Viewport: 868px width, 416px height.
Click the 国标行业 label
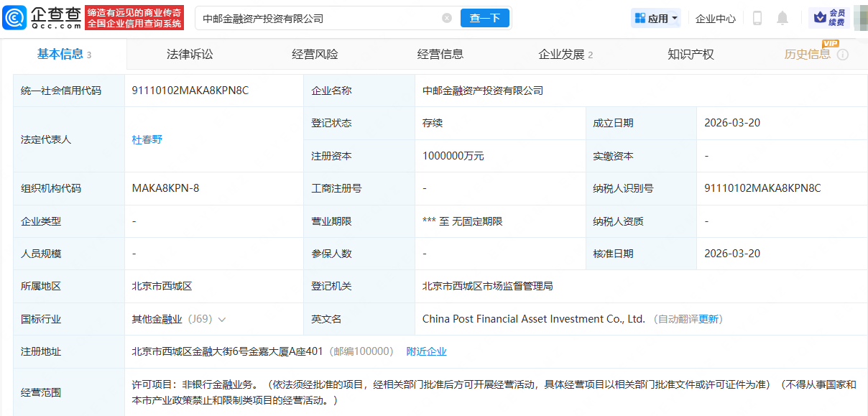click(x=41, y=319)
